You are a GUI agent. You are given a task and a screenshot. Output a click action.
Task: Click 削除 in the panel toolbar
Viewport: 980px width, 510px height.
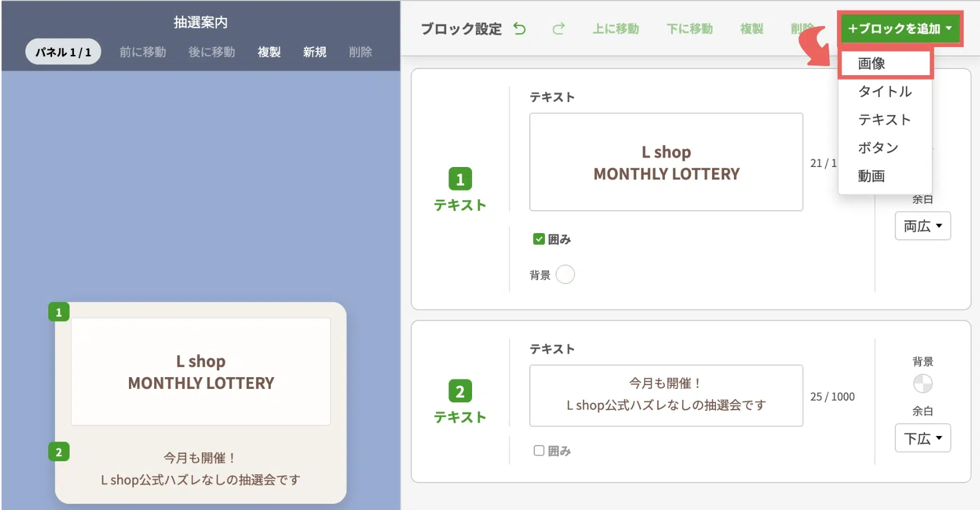pyautogui.click(x=360, y=52)
